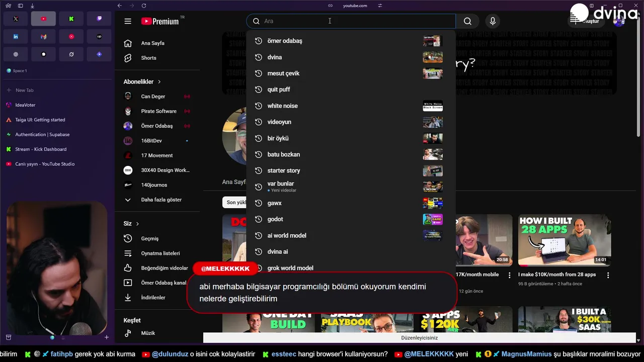644x362 pixels.
Task: Open Pirate Software subscription channel
Action: point(157,111)
